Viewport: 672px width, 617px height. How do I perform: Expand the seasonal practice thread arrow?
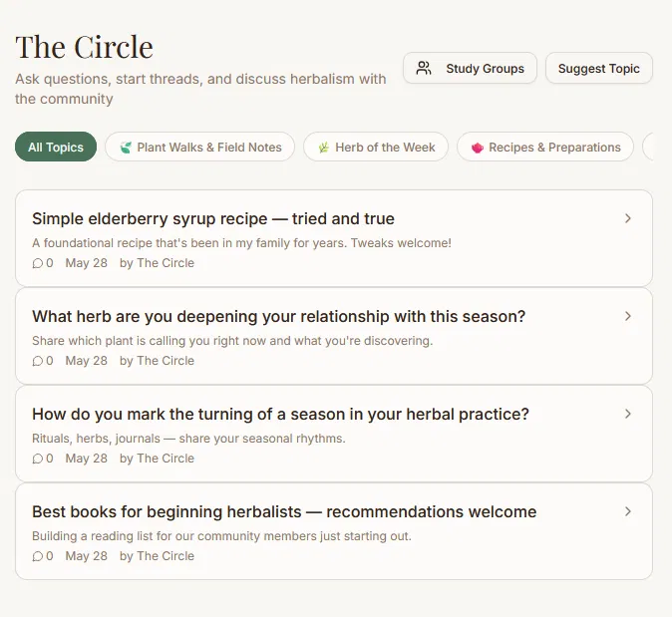628,414
